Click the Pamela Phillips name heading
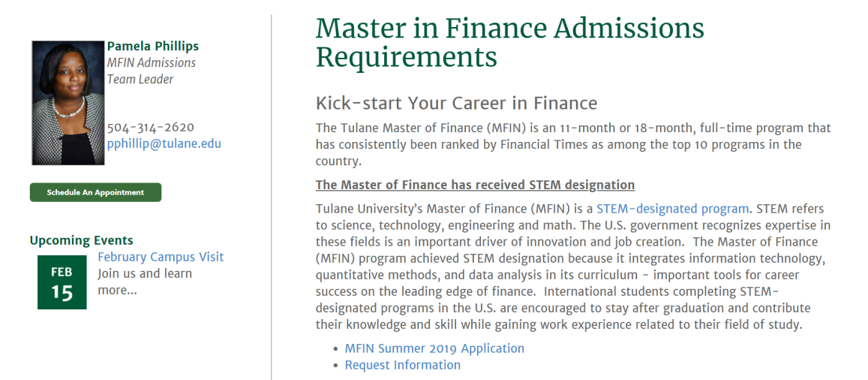This screenshot has width=868, height=380. point(153,47)
